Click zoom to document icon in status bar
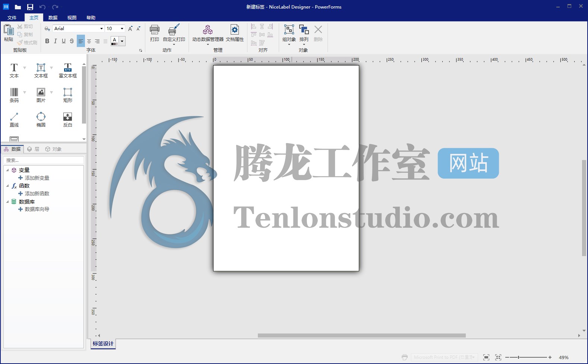 pyautogui.click(x=486, y=357)
